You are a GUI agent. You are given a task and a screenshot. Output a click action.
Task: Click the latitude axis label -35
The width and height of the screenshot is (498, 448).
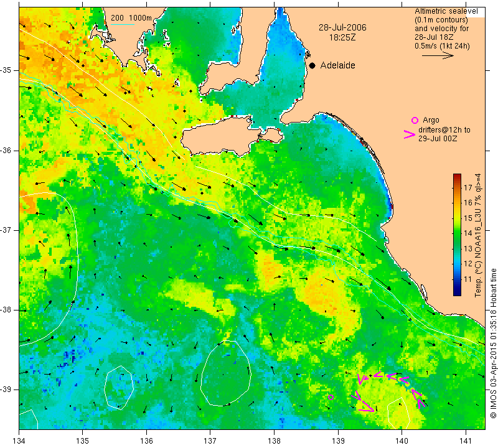tap(6, 70)
